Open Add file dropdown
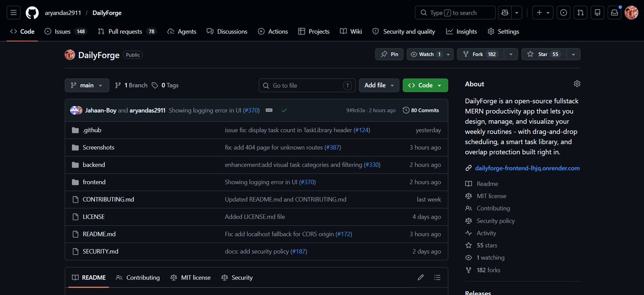This screenshot has height=295, width=644. (379, 85)
